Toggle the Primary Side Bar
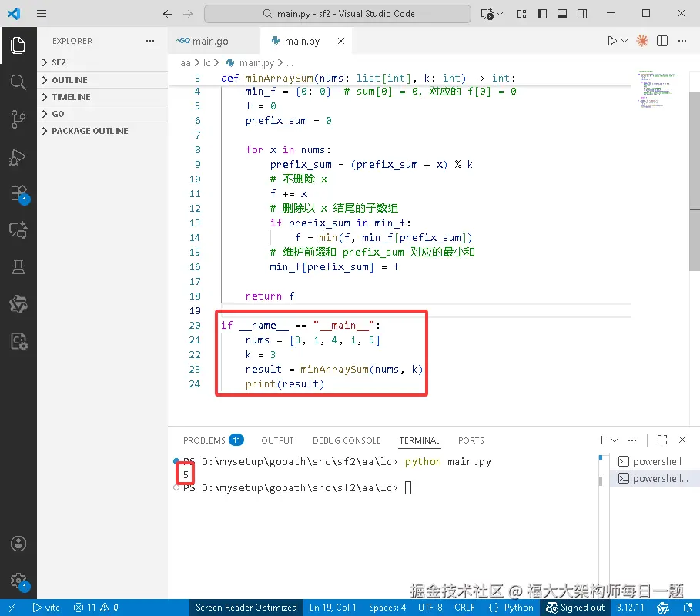The image size is (700, 616). click(542, 14)
